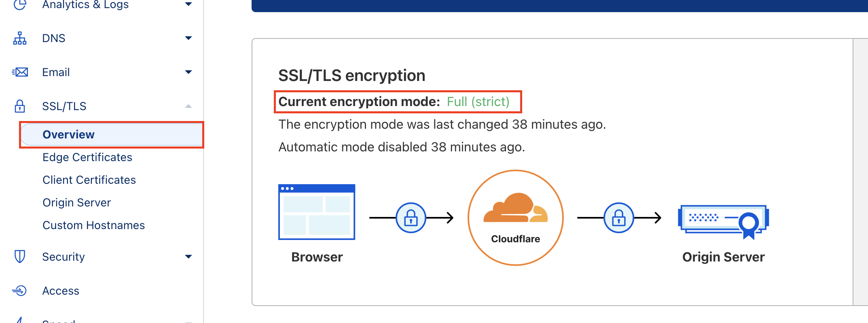Click the DNS network icon in sidebar
The width and height of the screenshot is (868, 323).
(20, 38)
